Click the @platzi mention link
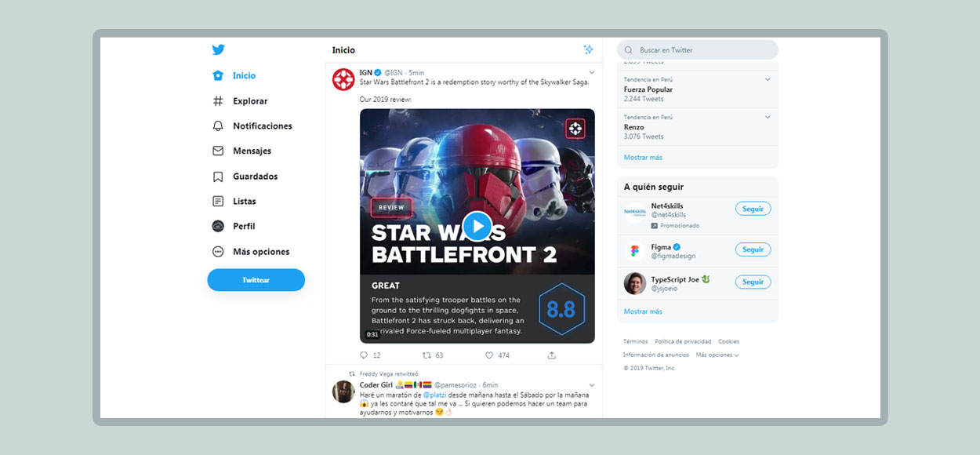 point(435,395)
